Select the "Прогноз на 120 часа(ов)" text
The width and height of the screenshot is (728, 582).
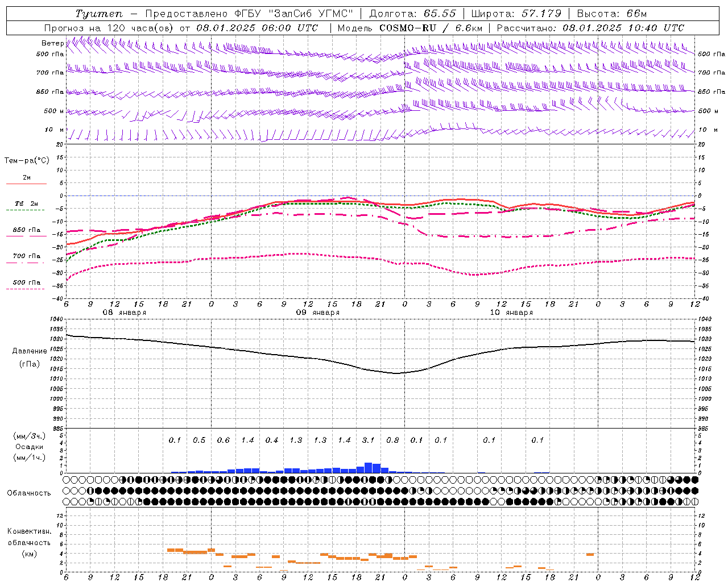coord(109,28)
